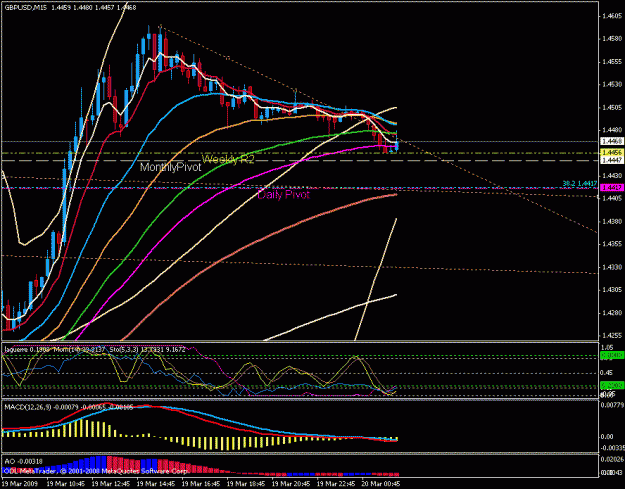Click the 19 Mar 22:45 time label
Screen dimensions: 625x489
point(336,483)
